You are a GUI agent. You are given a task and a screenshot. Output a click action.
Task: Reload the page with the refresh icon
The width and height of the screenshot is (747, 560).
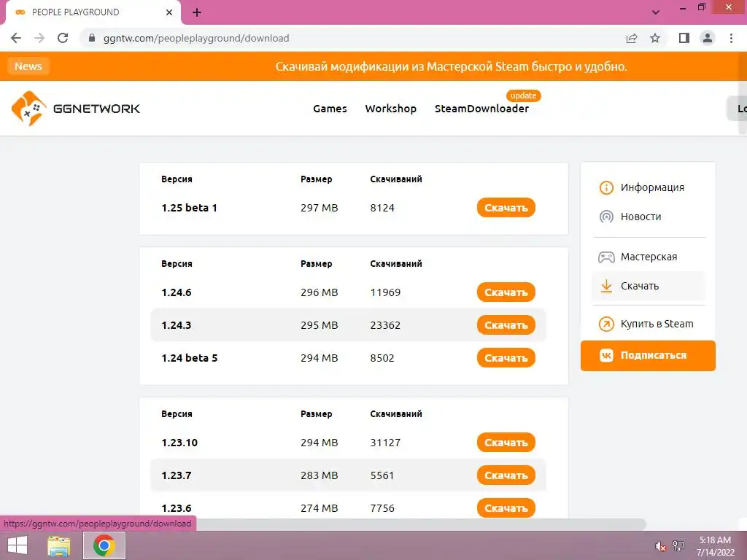click(63, 38)
